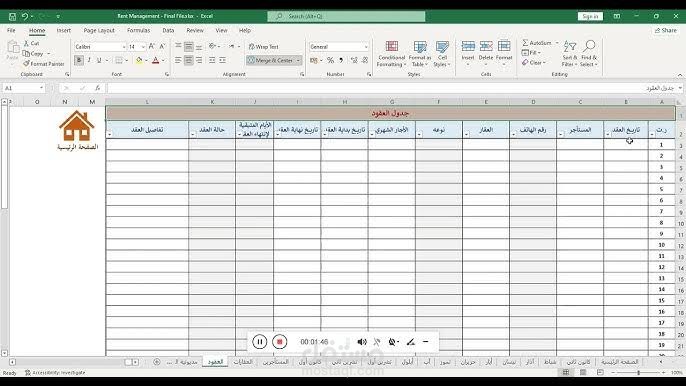Click Decrease Font Size icon
The image size is (686, 386).
click(162, 46)
